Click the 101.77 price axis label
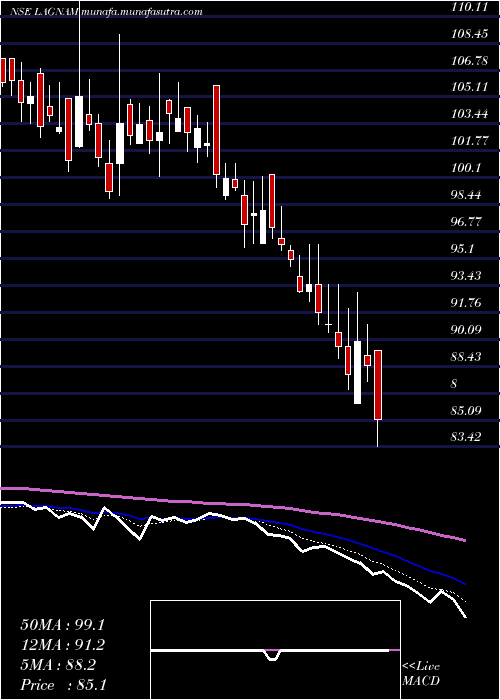This screenshot has width=500, height=700. coord(469,141)
